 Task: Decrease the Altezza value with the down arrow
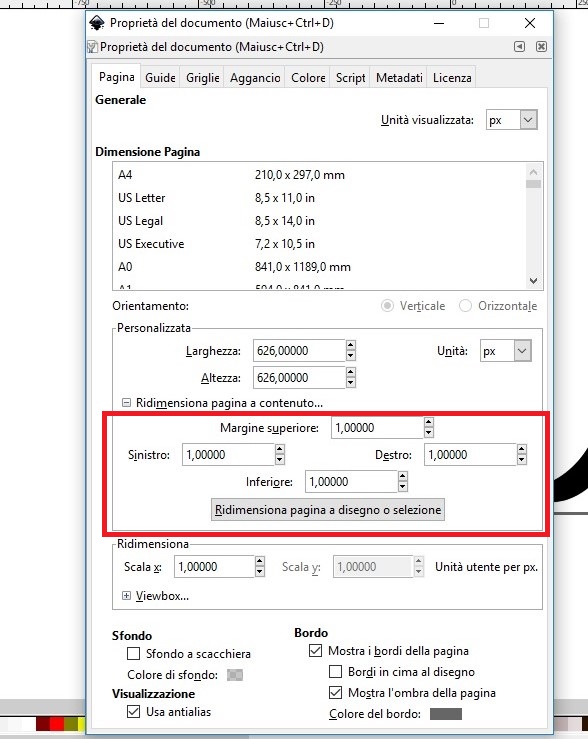(351, 383)
